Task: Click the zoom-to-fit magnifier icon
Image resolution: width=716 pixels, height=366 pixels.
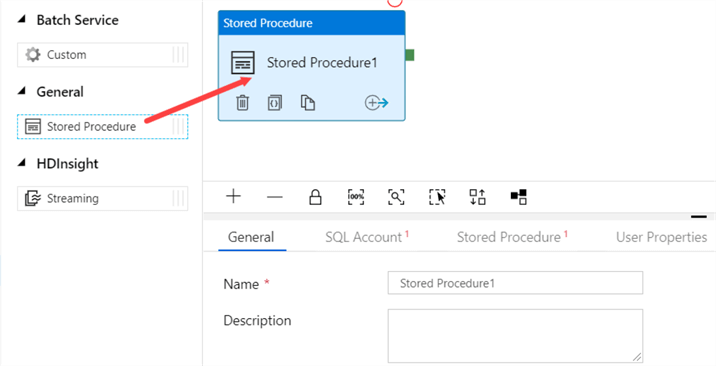Action: tap(396, 197)
